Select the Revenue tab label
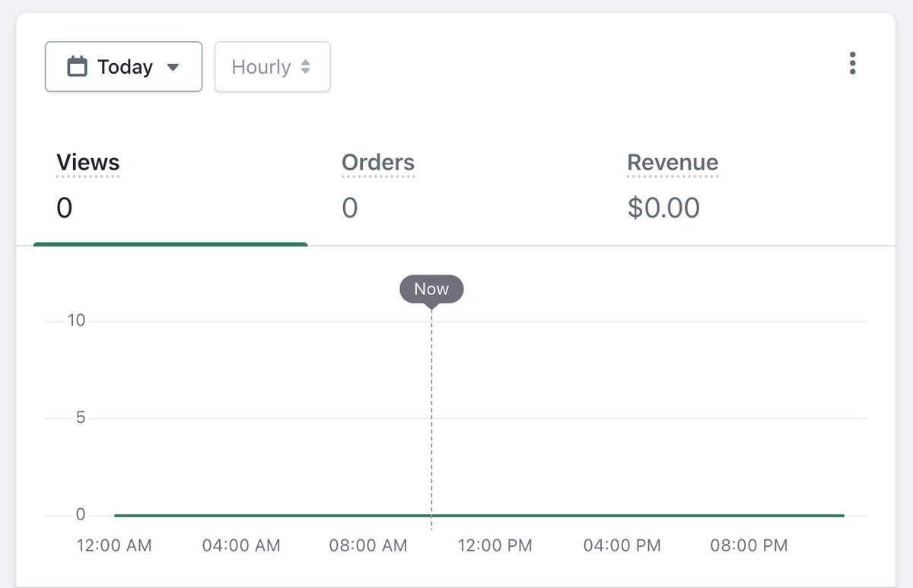 672,162
